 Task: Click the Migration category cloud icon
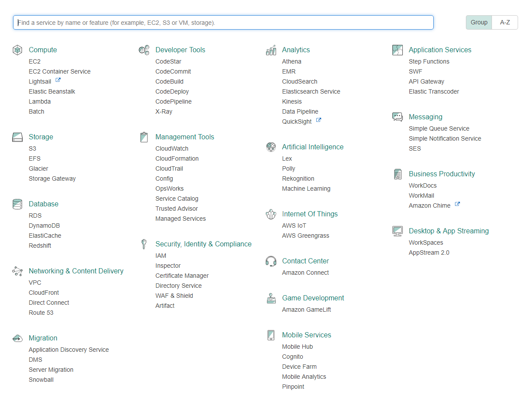coord(17,338)
